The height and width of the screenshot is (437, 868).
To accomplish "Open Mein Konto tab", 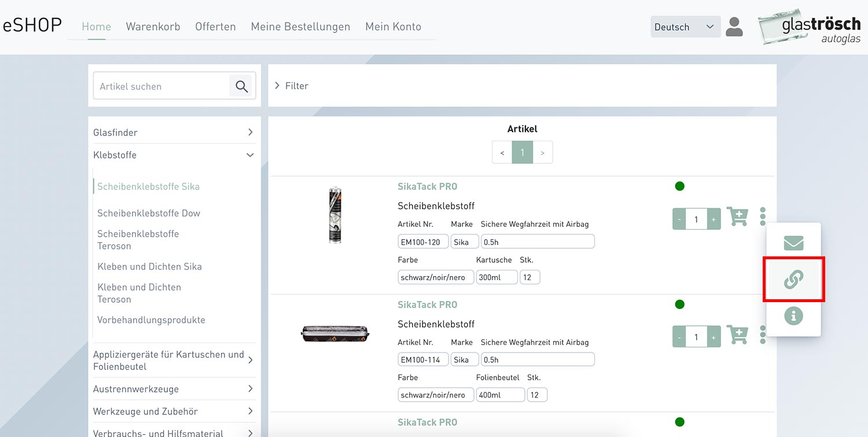I will [393, 27].
